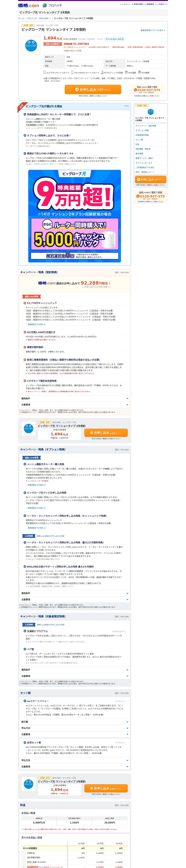
Task: Open 新規ID登録 in header
Action: click(138, 4)
